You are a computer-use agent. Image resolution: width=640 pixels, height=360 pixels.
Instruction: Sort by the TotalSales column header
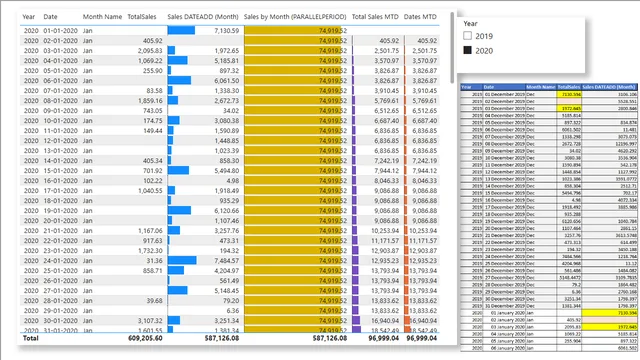tap(142, 17)
